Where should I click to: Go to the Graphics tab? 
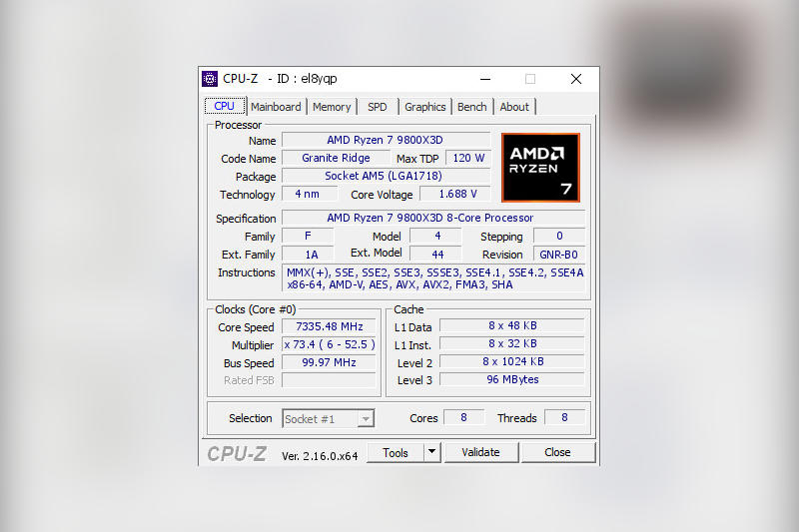pyautogui.click(x=425, y=107)
